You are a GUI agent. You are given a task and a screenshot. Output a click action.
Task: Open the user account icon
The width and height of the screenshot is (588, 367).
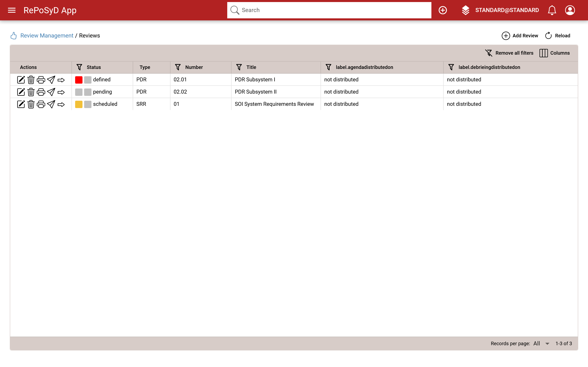pos(570,10)
